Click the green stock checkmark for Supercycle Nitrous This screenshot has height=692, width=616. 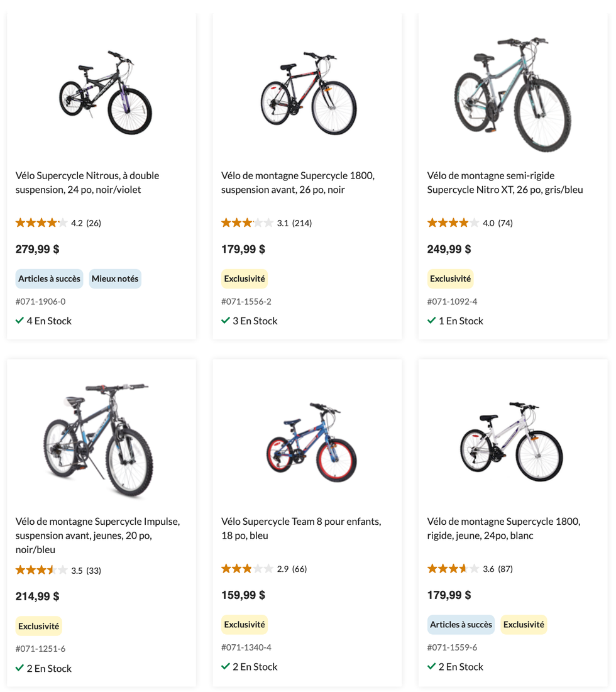pos(20,321)
